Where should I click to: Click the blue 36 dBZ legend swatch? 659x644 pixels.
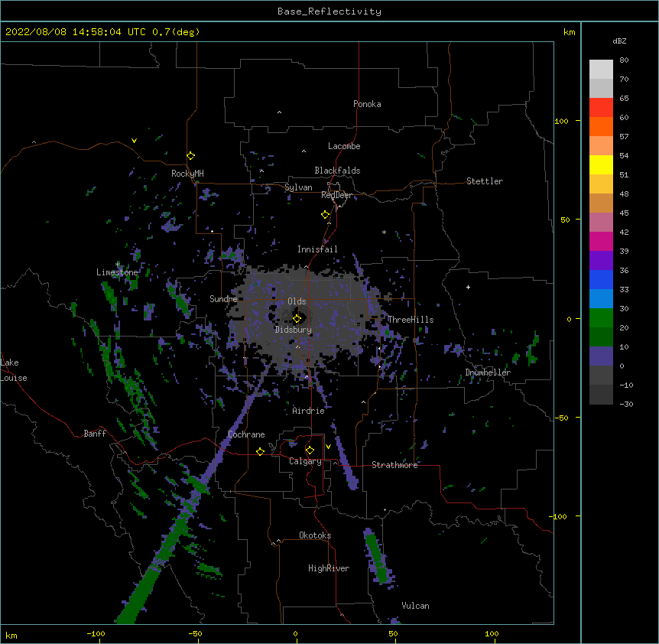pos(601,279)
